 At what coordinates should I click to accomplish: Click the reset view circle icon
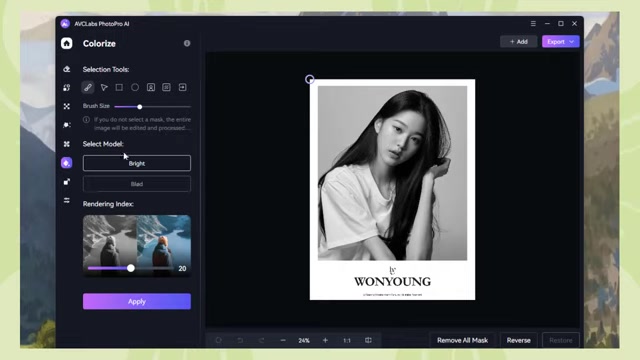(x=218, y=340)
